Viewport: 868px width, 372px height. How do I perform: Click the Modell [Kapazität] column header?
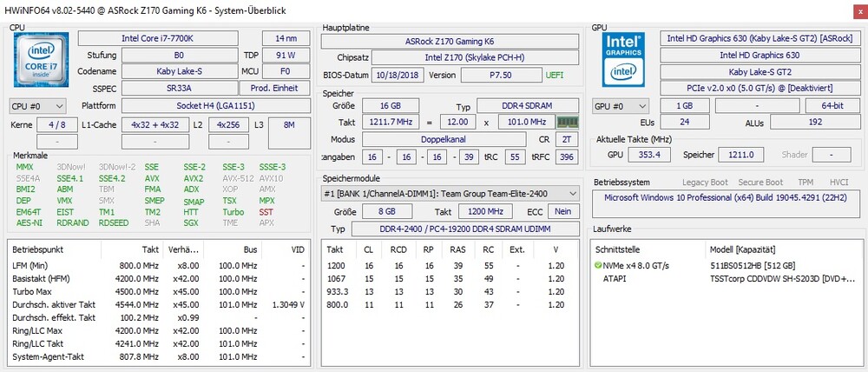(784, 249)
